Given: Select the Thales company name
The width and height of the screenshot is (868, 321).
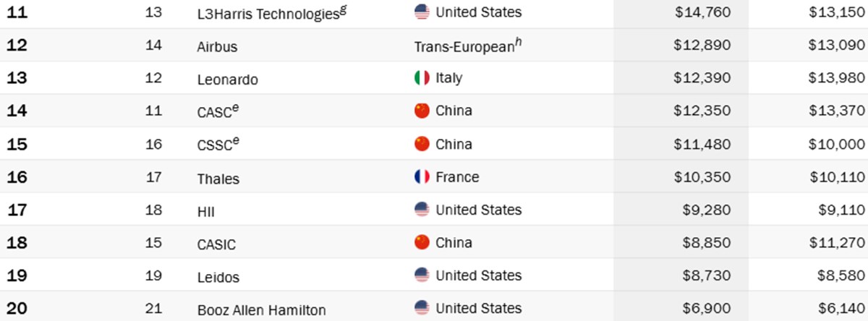Looking at the screenshot, I should click(218, 179).
